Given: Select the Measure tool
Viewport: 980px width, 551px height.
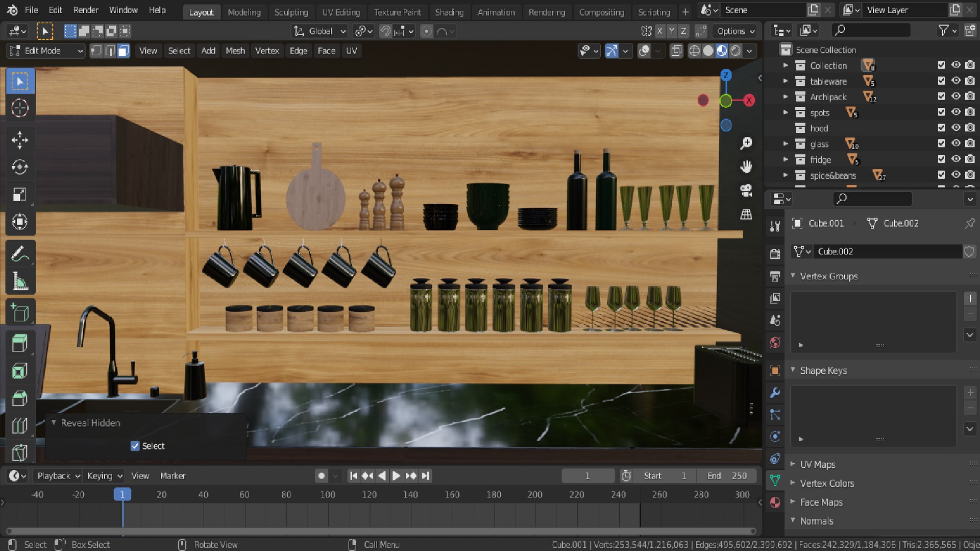Looking at the screenshot, I should point(20,281).
